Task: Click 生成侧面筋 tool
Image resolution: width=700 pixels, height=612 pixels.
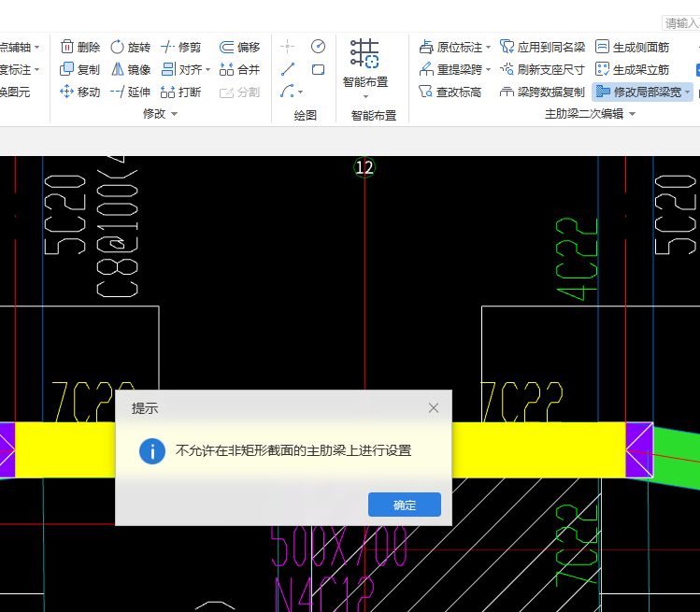Action: coord(633,47)
